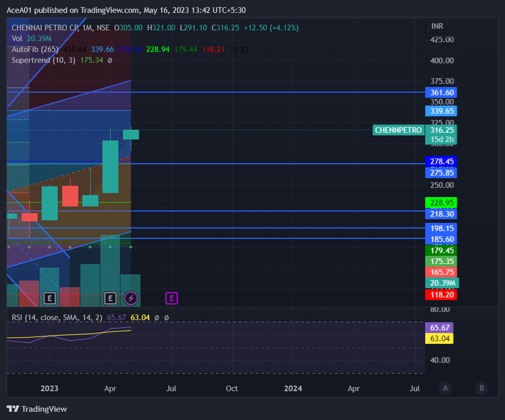Click the 425.00 price axis label
Image resolution: width=505 pixels, height=420 pixels.
(442, 40)
